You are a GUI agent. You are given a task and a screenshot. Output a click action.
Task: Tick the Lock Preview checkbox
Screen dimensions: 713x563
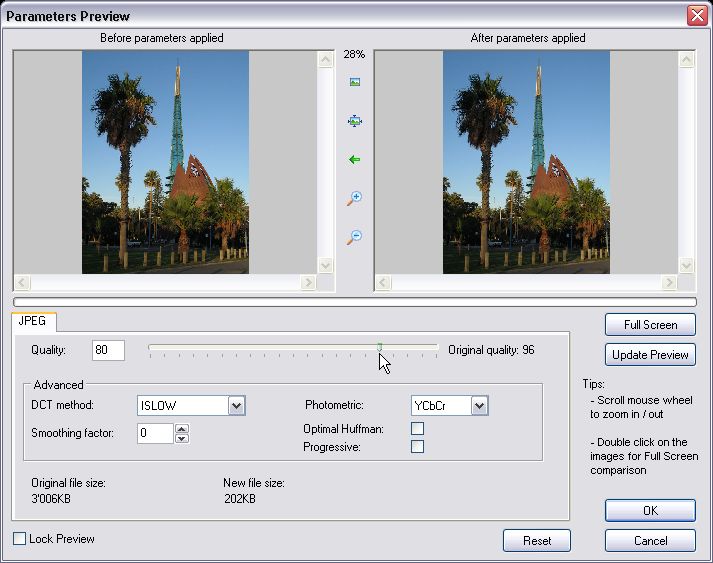click(20, 539)
